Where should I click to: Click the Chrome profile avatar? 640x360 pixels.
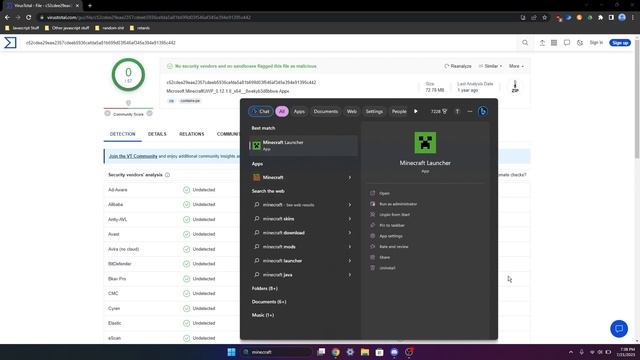pyautogui.click(x=622, y=18)
